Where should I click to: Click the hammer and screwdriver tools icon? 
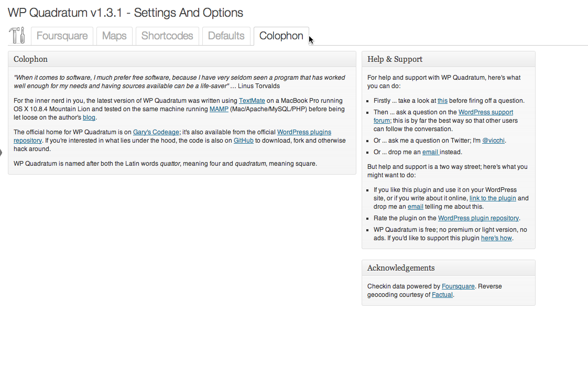(x=17, y=35)
